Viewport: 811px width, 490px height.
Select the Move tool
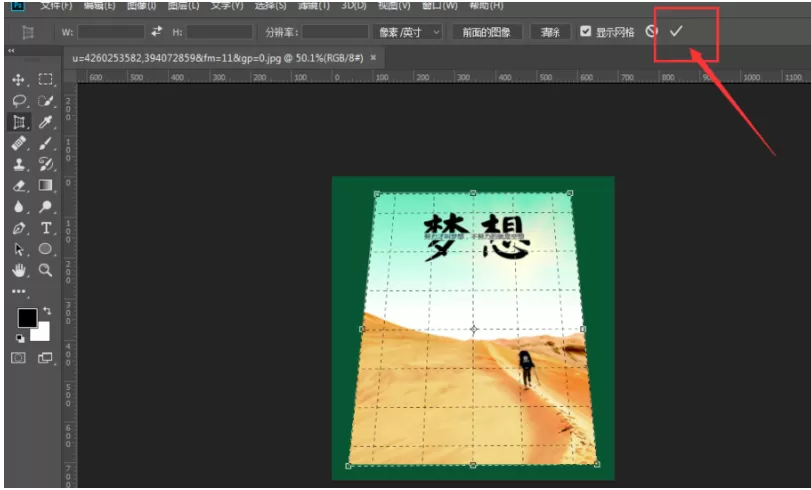point(19,79)
